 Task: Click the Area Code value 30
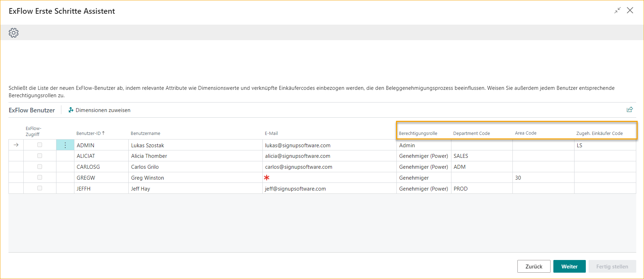pos(543,178)
